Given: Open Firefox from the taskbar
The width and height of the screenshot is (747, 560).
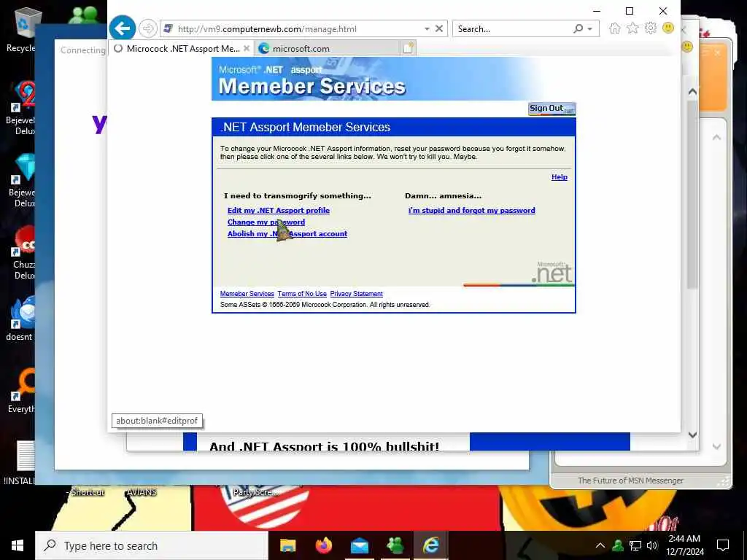Looking at the screenshot, I should (323, 545).
